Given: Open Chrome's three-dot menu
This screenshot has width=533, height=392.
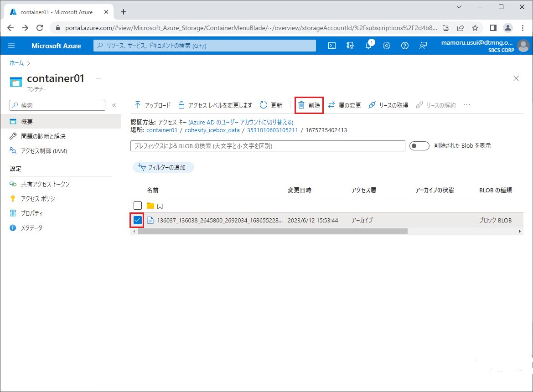Looking at the screenshot, I should pyautogui.click(x=523, y=28).
